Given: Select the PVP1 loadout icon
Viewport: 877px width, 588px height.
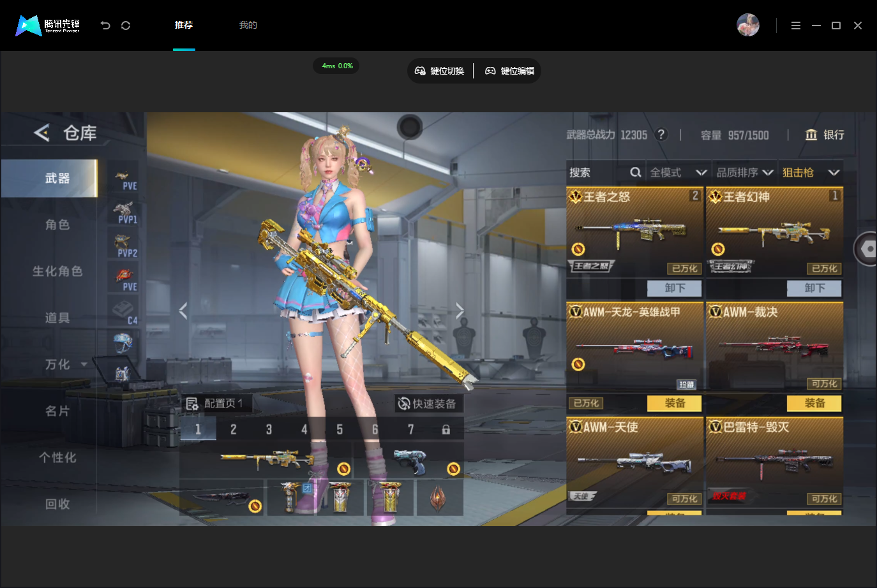Looking at the screenshot, I should [124, 213].
